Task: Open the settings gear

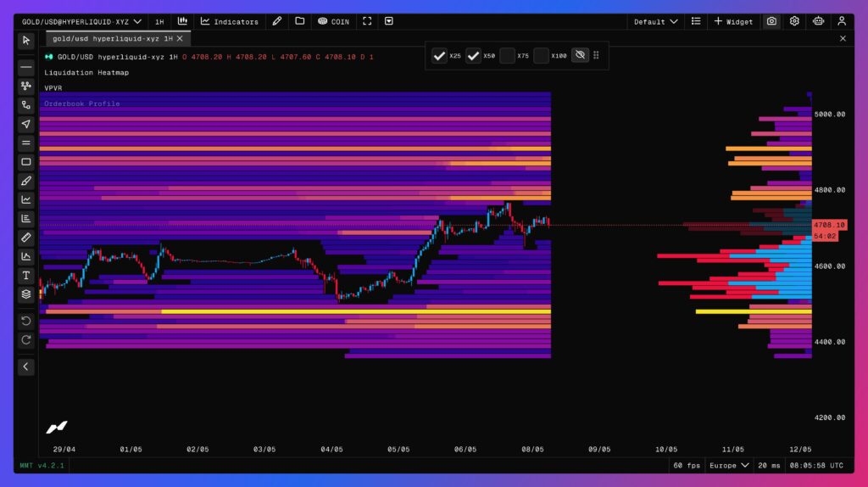Action: [794, 21]
